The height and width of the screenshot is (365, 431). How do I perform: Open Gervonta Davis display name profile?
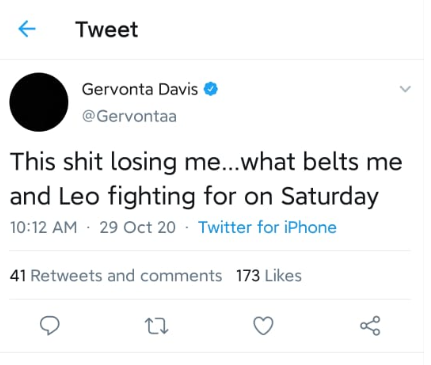(140, 89)
